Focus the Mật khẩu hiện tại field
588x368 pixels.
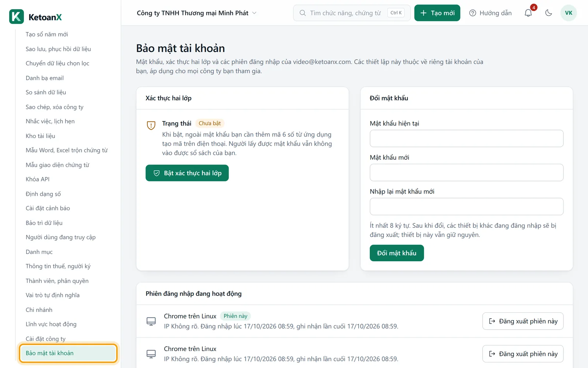466,138
